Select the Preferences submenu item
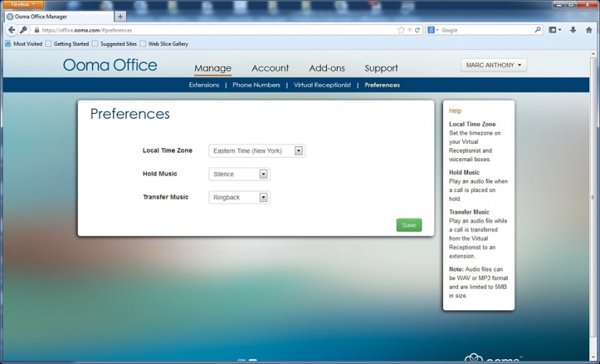This screenshot has width=600, height=364. 382,85
